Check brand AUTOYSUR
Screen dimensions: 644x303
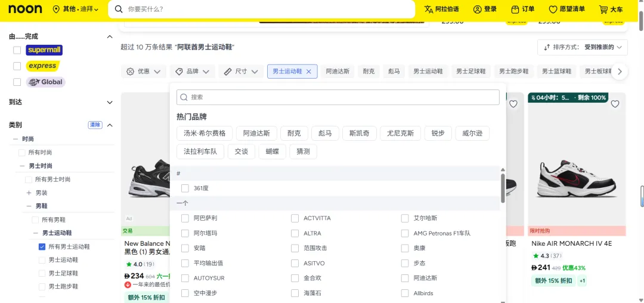pos(185,278)
